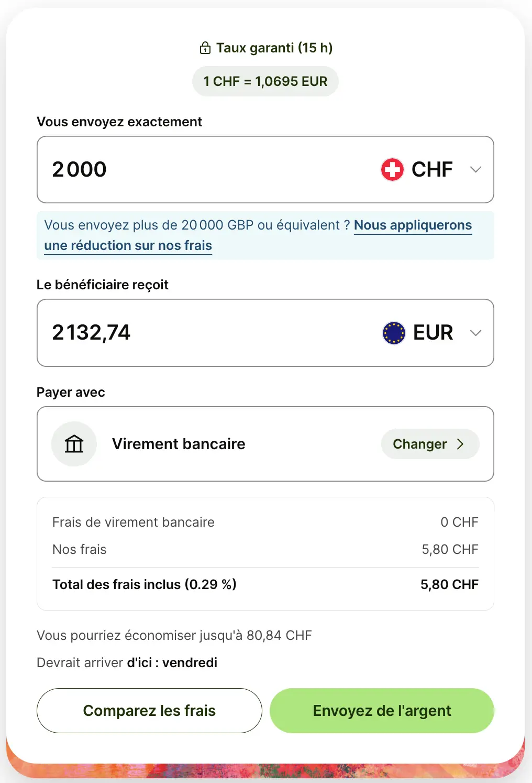The image size is (532, 783).
Task: Click the lock icon beside Taux garanti
Action: click(205, 48)
